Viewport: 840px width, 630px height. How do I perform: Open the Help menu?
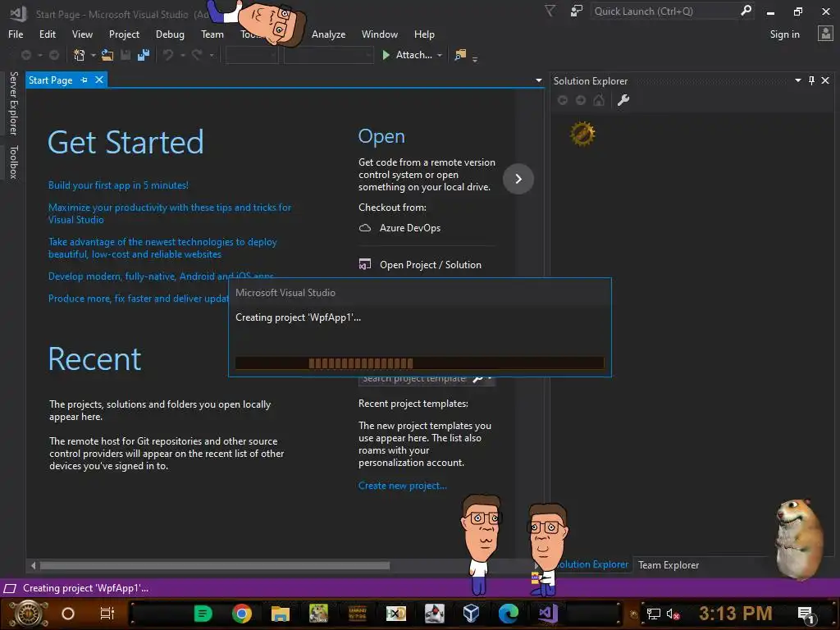click(x=424, y=34)
